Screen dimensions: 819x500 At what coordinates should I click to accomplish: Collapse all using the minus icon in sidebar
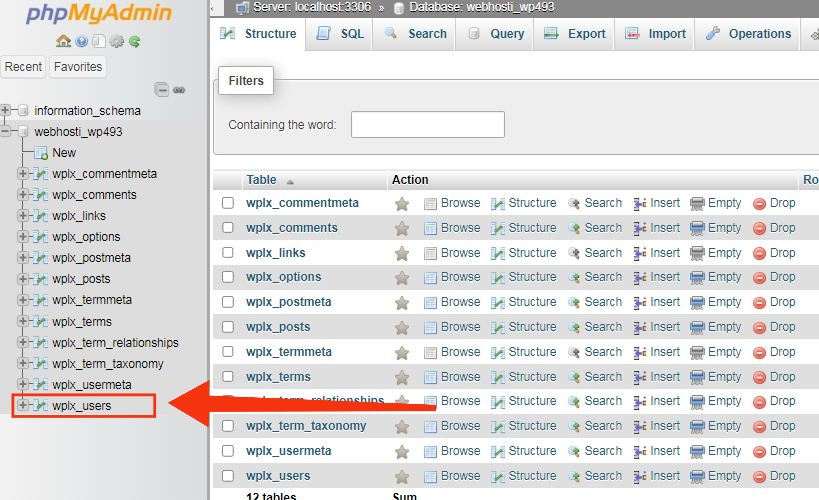tap(162, 90)
